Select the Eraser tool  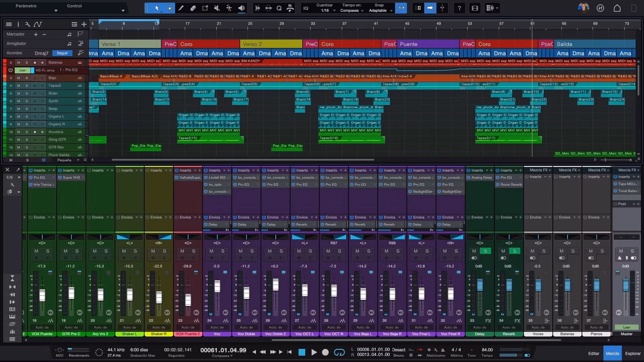tap(193, 8)
